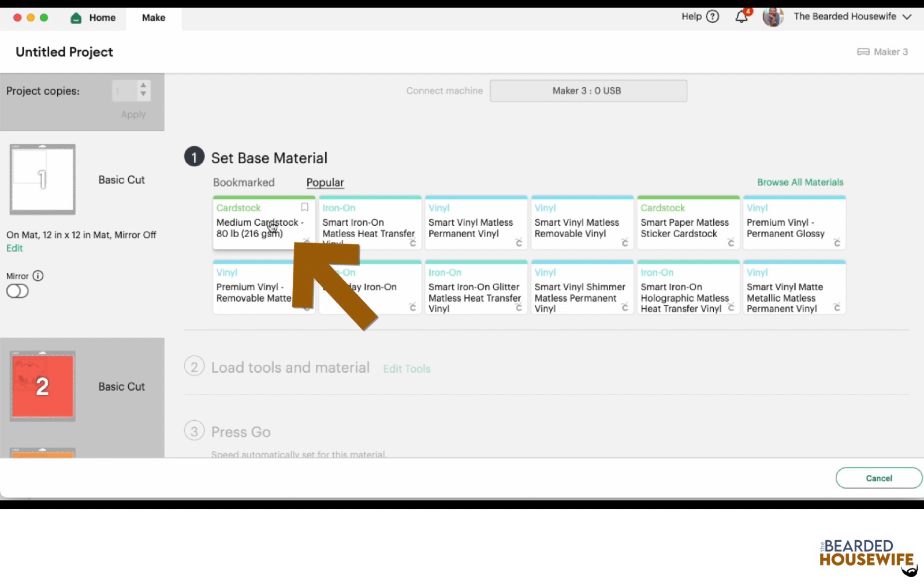Click Cricut logo on Smart Vinyl Permanent card
Viewport: 924px width, 587px height.
(x=519, y=243)
